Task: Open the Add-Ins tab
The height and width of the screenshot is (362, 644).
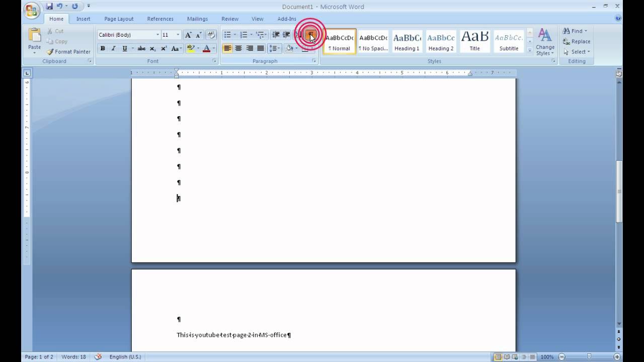Action: (287, 19)
